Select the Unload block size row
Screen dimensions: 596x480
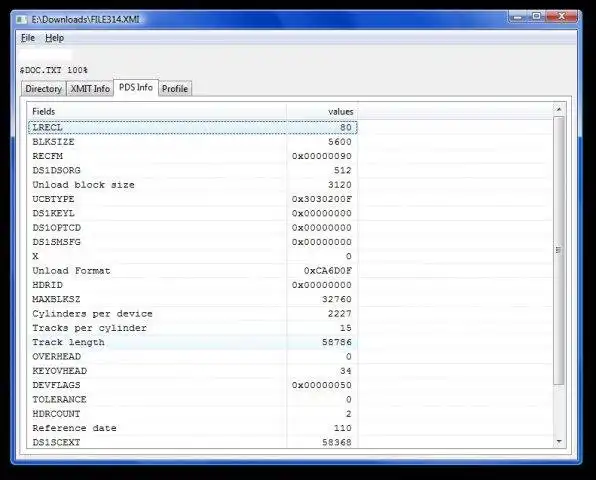click(x=193, y=185)
